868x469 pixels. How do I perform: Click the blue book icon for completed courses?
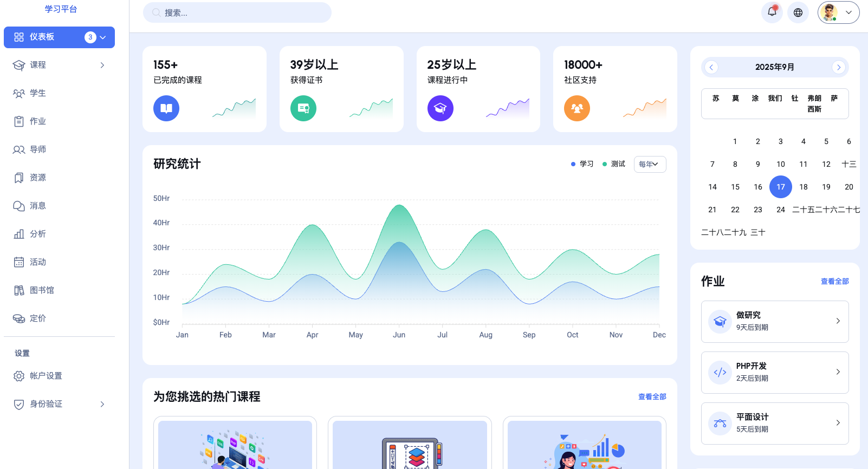click(166, 108)
